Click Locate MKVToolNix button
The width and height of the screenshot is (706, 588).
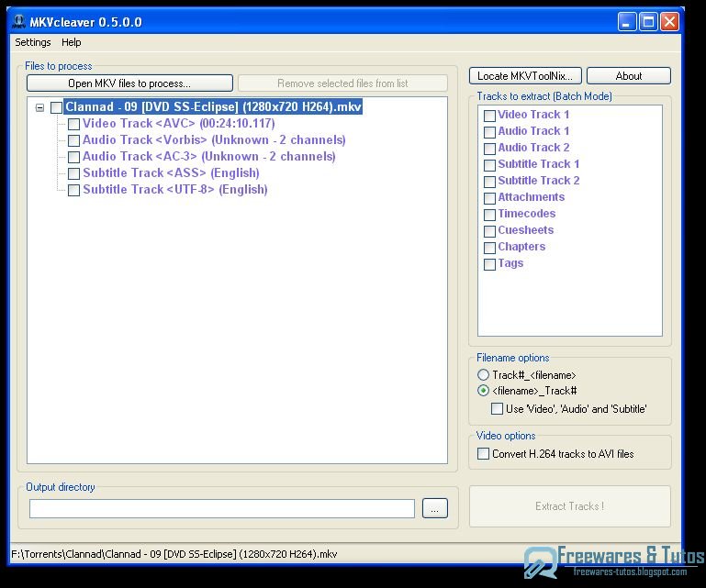525,75
